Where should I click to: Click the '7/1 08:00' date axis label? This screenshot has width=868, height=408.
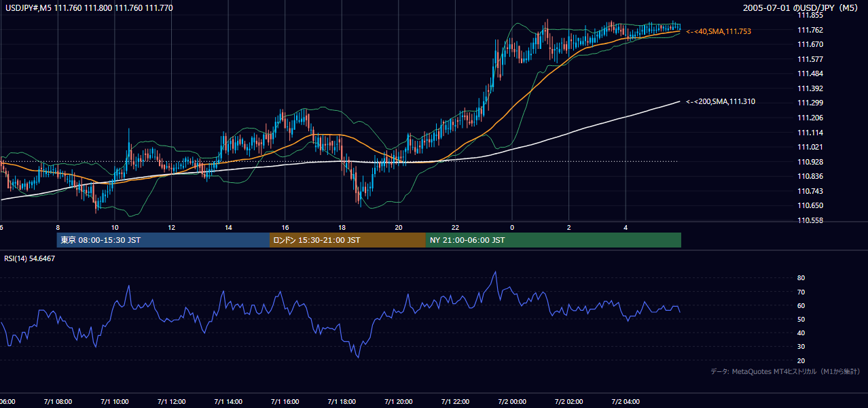point(58,402)
